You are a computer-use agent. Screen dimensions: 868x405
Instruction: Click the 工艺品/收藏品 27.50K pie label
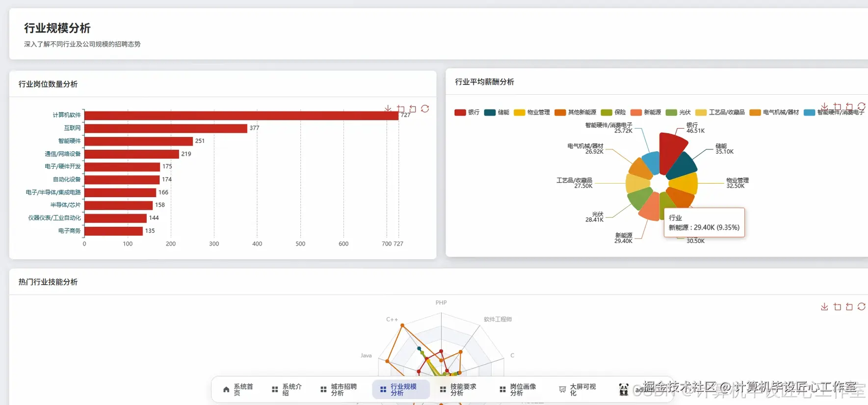point(574,183)
